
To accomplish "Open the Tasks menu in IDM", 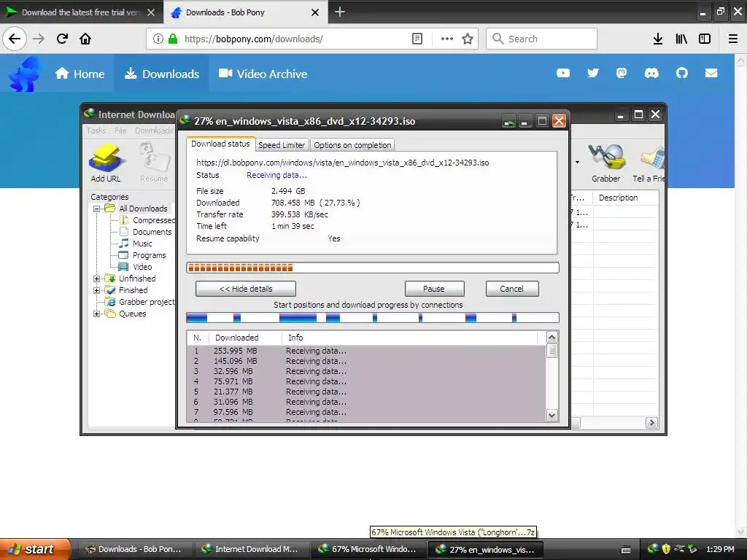I will (96, 131).
